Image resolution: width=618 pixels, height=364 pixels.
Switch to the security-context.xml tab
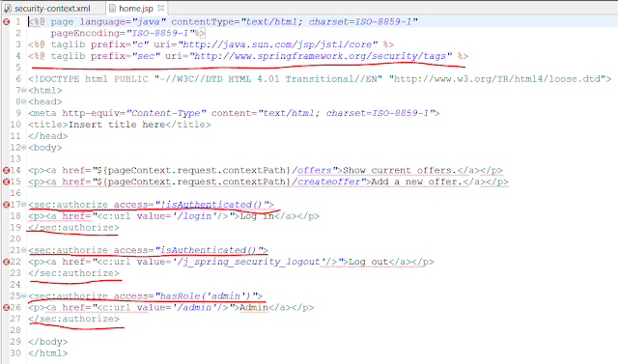click(52, 9)
